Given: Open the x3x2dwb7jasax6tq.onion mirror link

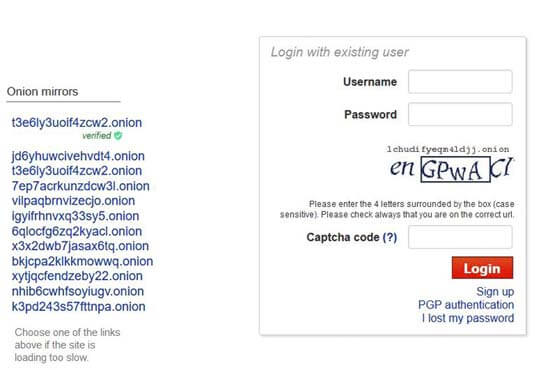Looking at the screenshot, I should coord(80,246).
